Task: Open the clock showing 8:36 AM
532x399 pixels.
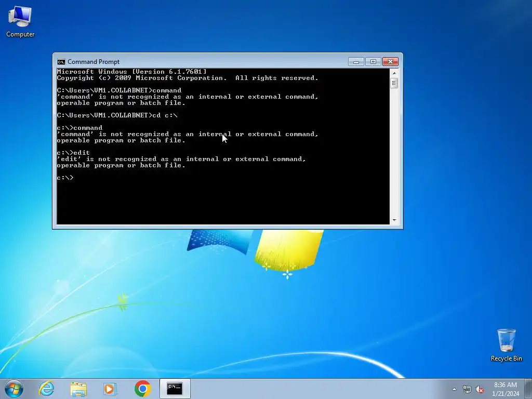Action: coord(506,389)
